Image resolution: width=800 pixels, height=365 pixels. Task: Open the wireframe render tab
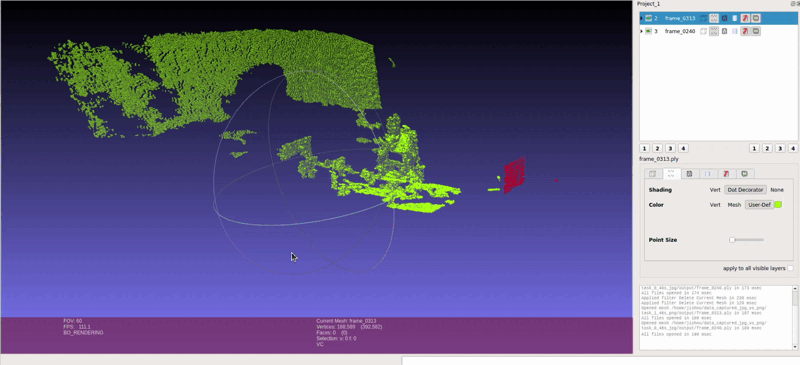point(689,174)
